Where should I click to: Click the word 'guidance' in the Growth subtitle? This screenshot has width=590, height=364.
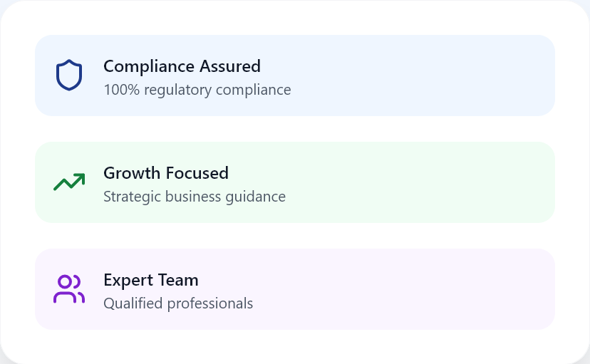tap(256, 197)
